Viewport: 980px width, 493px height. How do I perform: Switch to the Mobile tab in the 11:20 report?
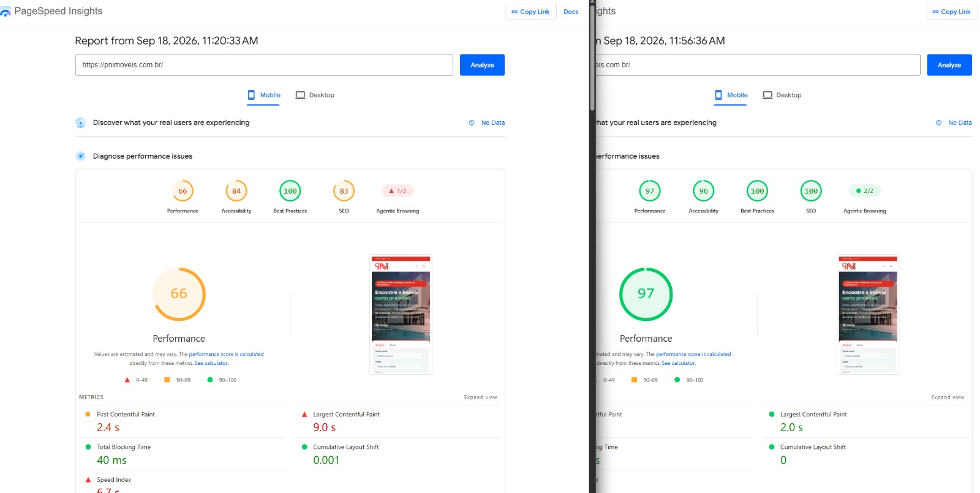coord(264,96)
